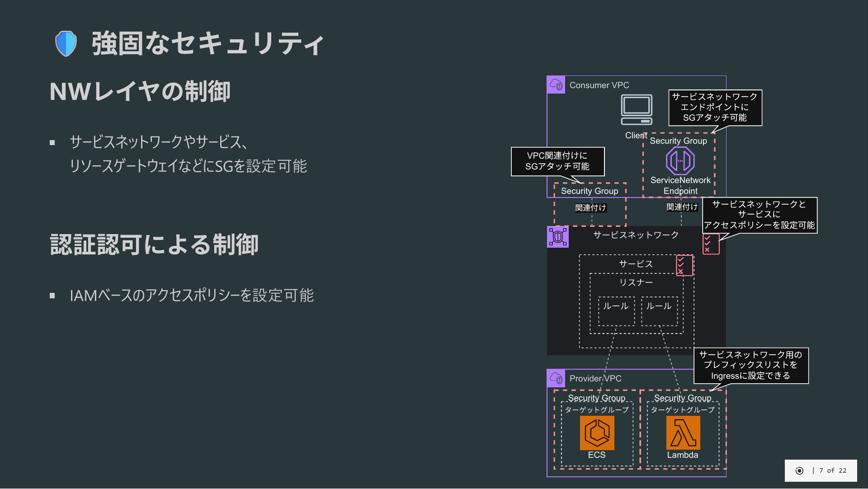Click the Provider VPC cloud icon
Image resolution: width=868 pixels, height=489 pixels.
(556, 378)
